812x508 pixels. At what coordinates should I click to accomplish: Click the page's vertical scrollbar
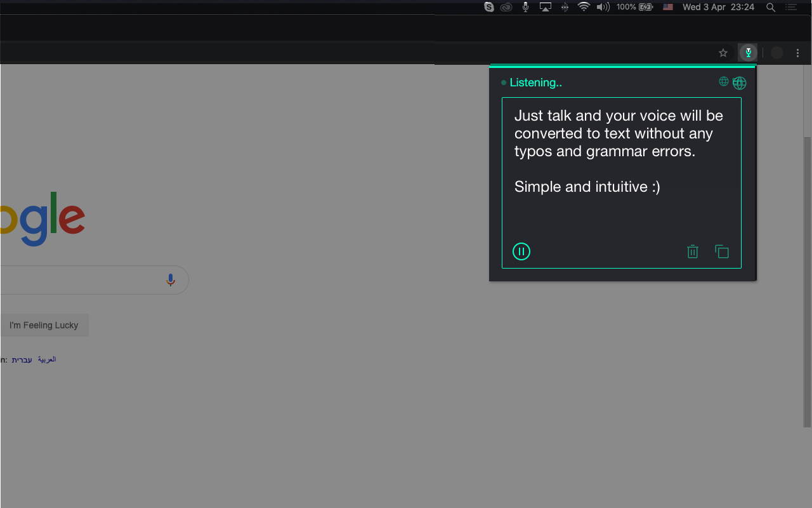coord(807,279)
